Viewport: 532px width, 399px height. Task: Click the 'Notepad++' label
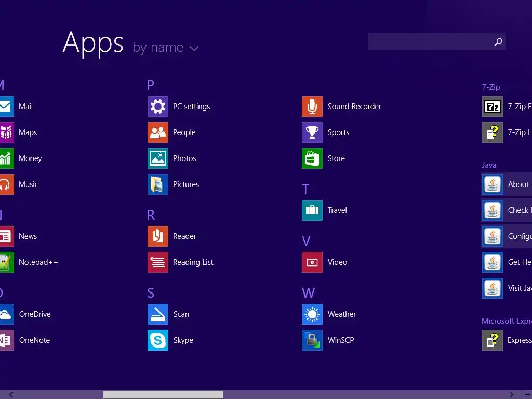point(38,262)
